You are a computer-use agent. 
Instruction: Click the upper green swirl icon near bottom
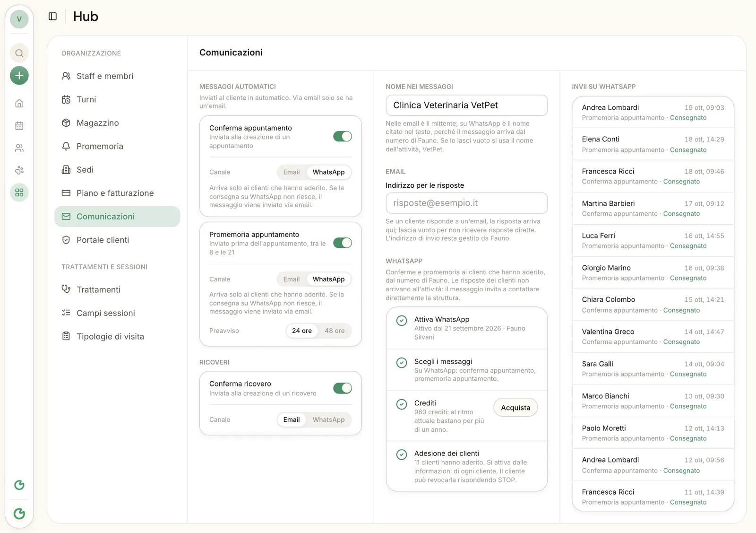19,485
